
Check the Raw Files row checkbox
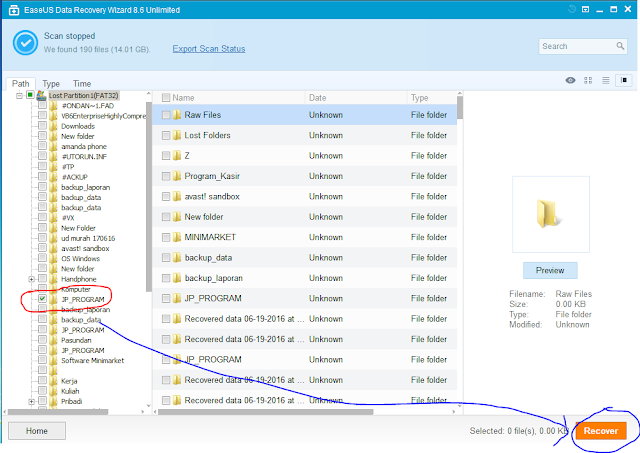tap(166, 115)
